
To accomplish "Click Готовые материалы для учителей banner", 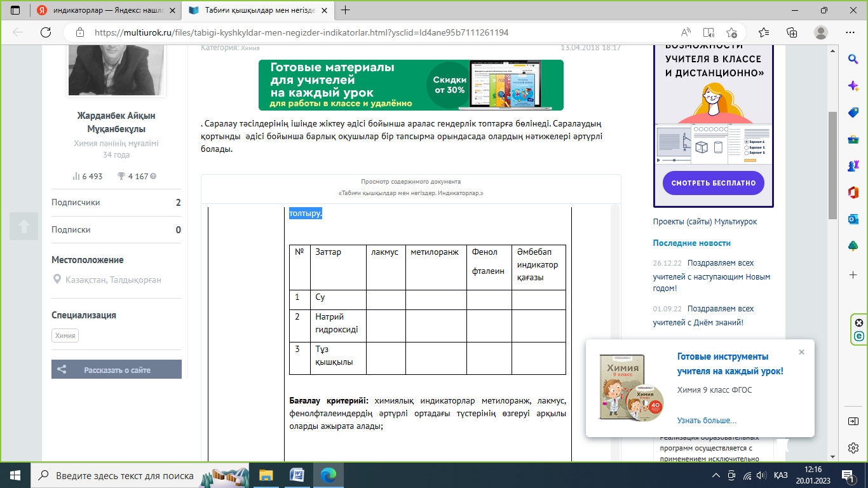I will (410, 85).
